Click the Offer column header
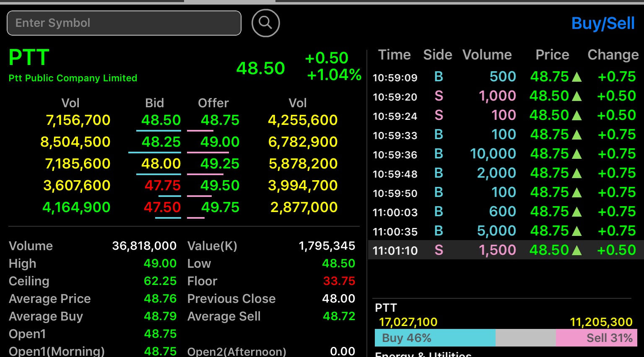The image size is (644, 357). pos(213,103)
